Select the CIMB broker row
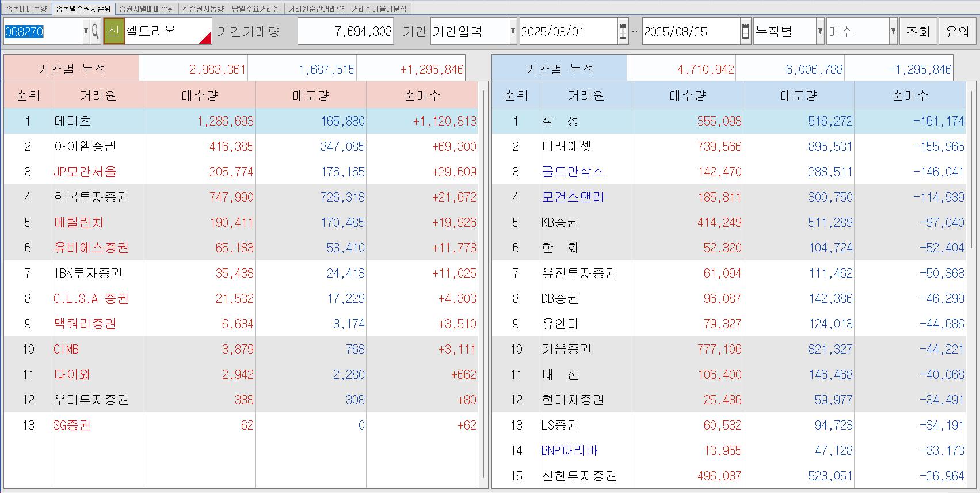Image resolution: width=980 pixels, height=493 pixels. [x=241, y=349]
